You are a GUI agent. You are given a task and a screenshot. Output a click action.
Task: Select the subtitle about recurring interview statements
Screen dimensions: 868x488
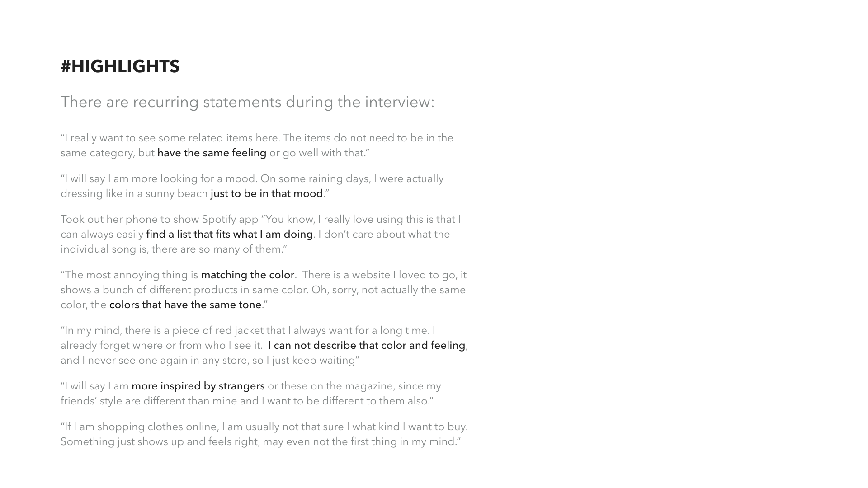[x=247, y=102]
